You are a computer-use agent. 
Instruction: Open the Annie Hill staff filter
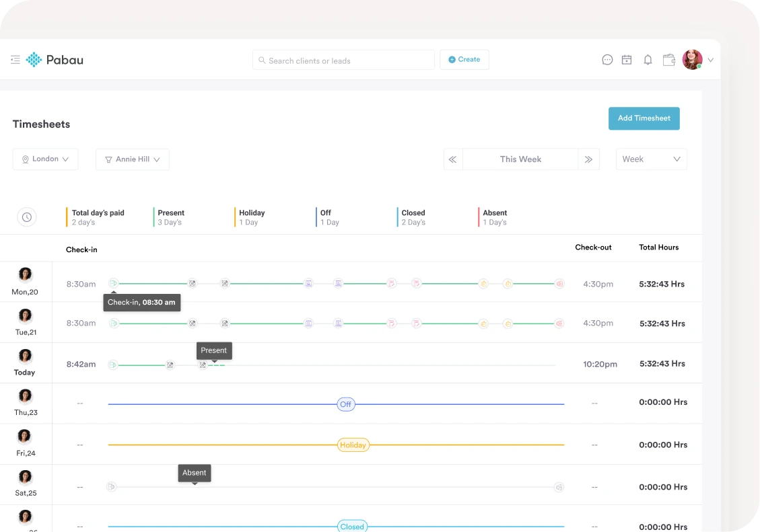pyautogui.click(x=133, y=159)
